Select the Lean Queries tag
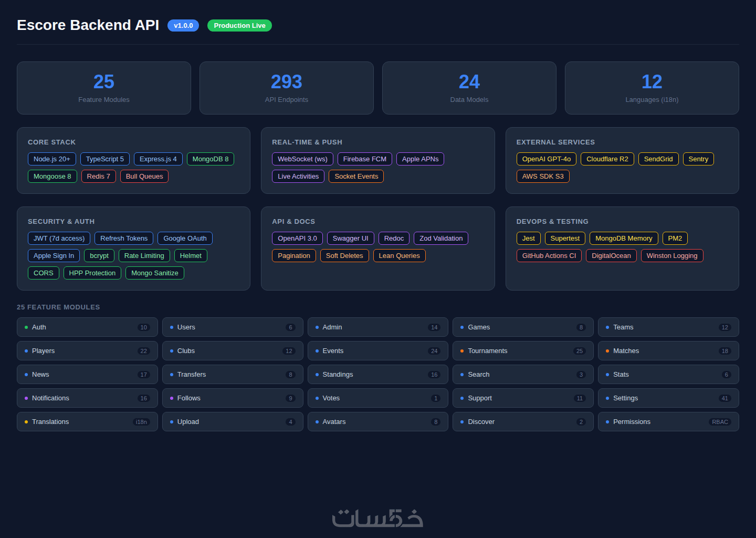Image resolution: width=756 pixels, height=538 pixels. (400, 255)
